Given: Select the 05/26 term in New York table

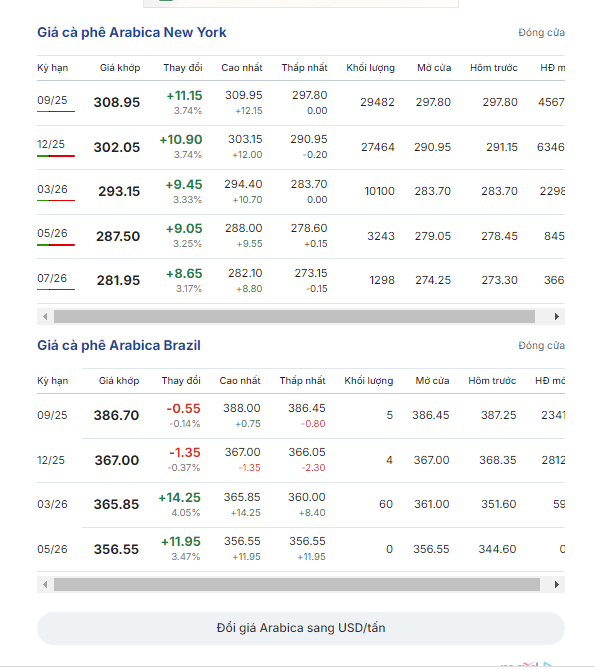Looking at the screenshot, I should coord(52,233).
